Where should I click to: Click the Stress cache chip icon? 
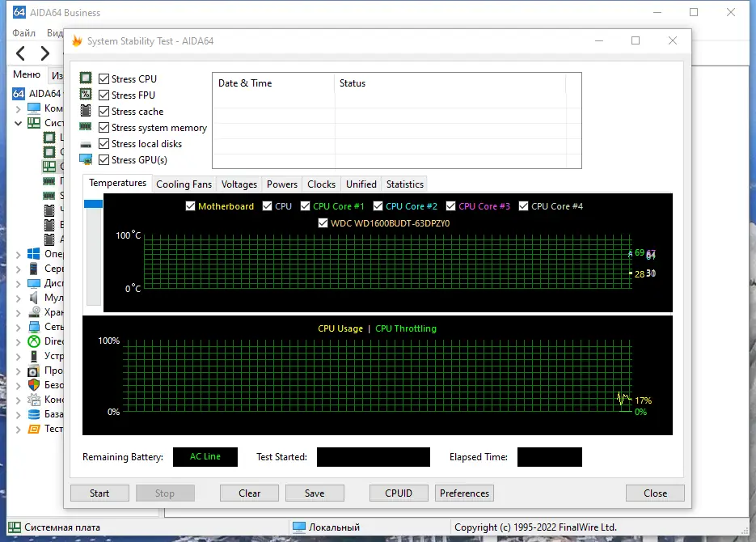tap(86, 111)
